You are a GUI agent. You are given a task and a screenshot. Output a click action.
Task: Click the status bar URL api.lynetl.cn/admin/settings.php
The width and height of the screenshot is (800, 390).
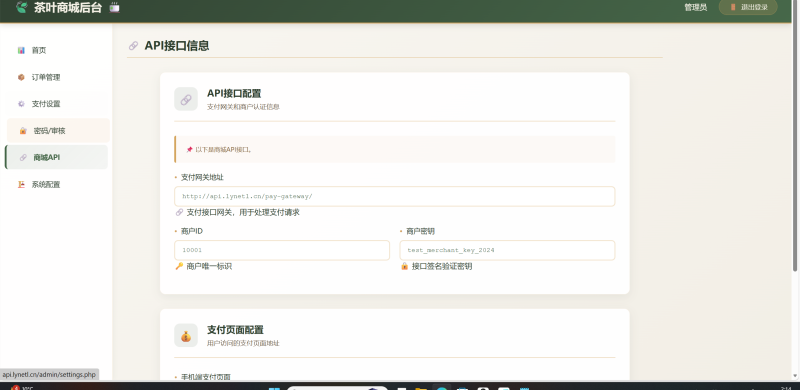click(x=49, y=375)
